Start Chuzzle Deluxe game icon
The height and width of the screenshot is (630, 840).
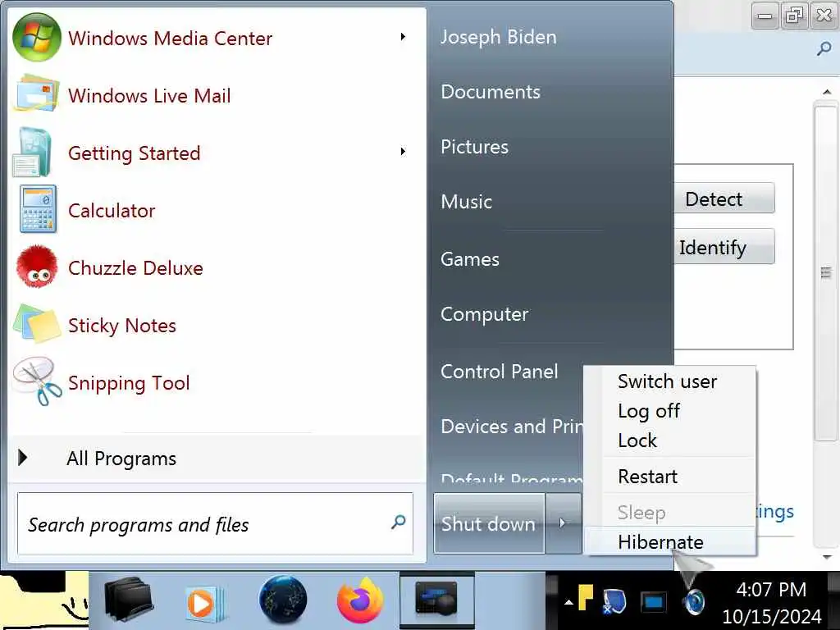click(36, 267)
